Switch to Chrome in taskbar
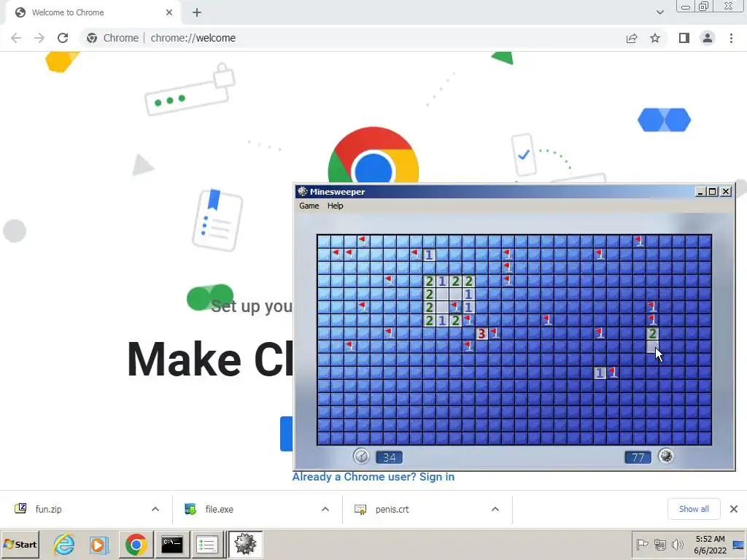 (136, 544)
